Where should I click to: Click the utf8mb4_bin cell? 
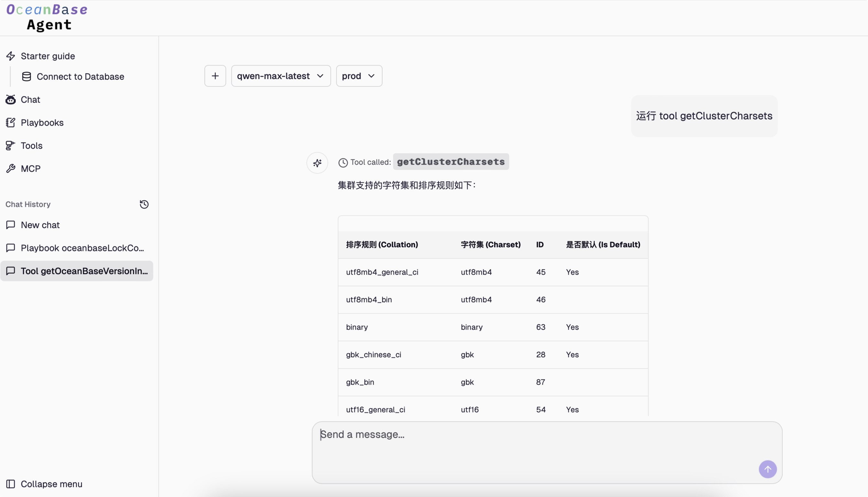point(369,299)
